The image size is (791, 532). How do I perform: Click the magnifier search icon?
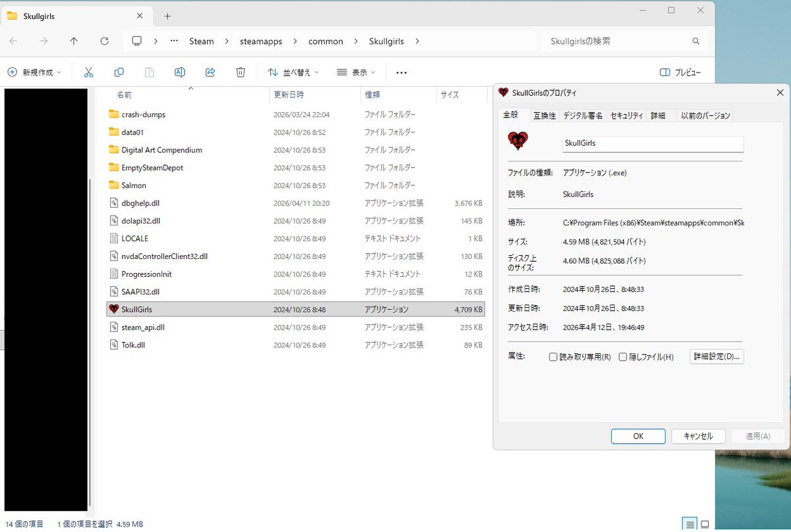pos(696,41)
